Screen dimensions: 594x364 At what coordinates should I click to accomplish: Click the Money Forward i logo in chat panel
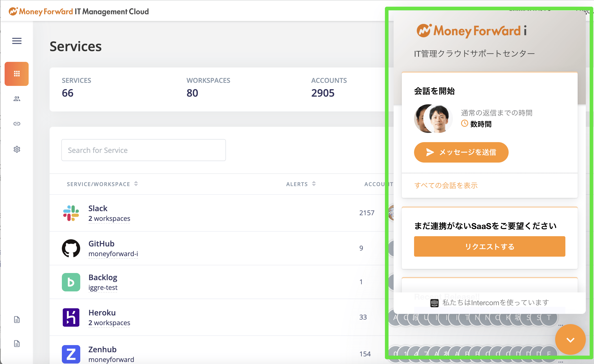click(472, 31)
